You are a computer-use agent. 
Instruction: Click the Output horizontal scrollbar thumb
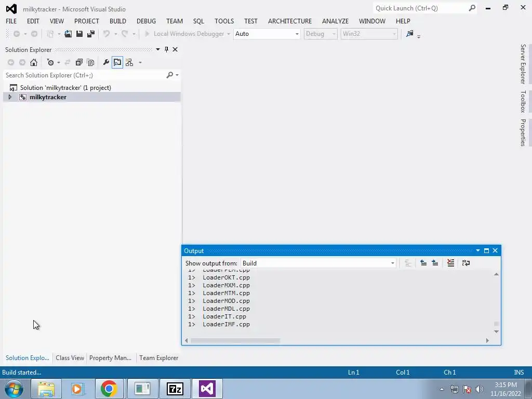click(235, 340)
